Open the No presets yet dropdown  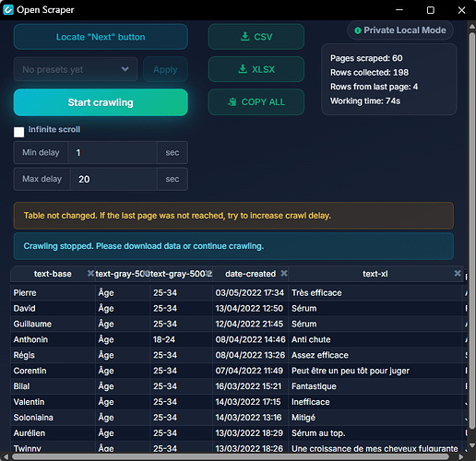[x=76, y=69]
